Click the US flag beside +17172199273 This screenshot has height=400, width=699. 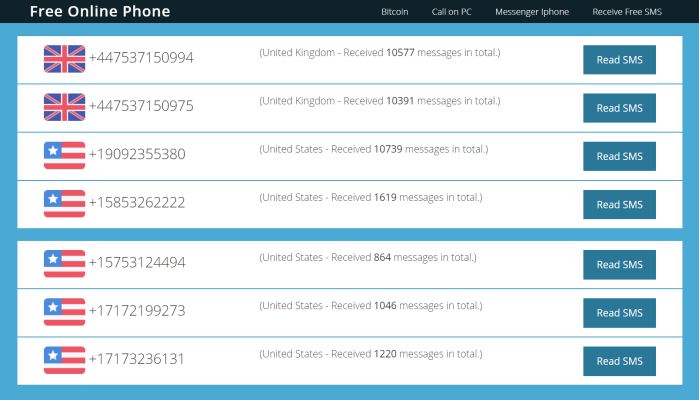coord(64,312)
